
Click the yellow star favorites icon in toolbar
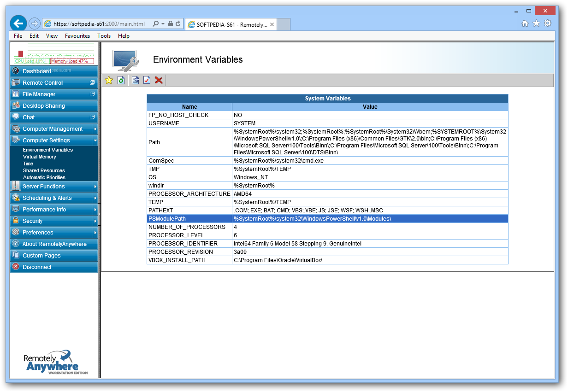click(x=109, y=81)
